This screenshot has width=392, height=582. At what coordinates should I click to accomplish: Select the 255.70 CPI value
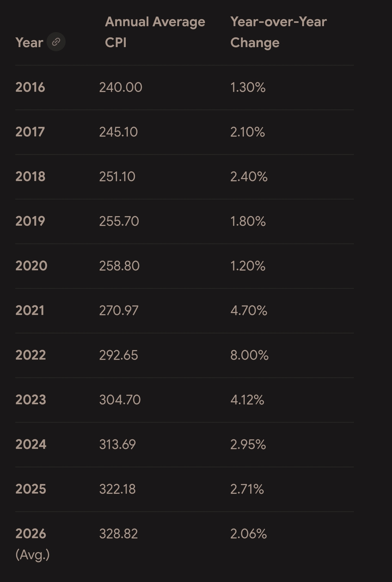tap(119, 221)
